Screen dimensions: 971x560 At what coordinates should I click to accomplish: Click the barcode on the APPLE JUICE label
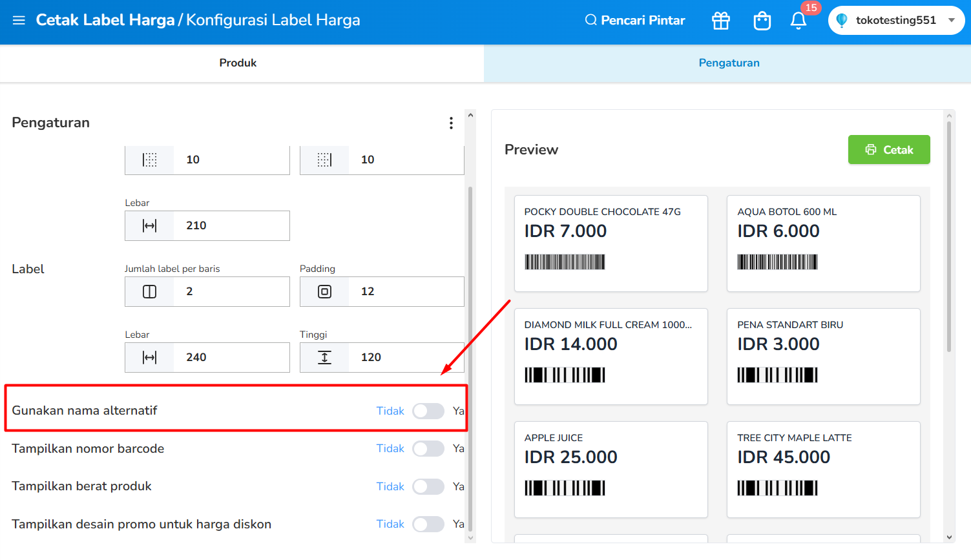click(x=565, y=488)
